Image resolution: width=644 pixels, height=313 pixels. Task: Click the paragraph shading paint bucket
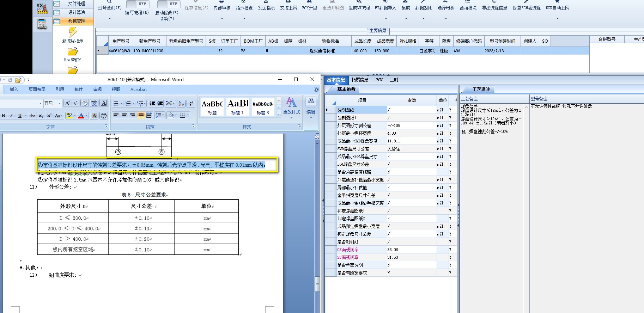coord(171,115)
